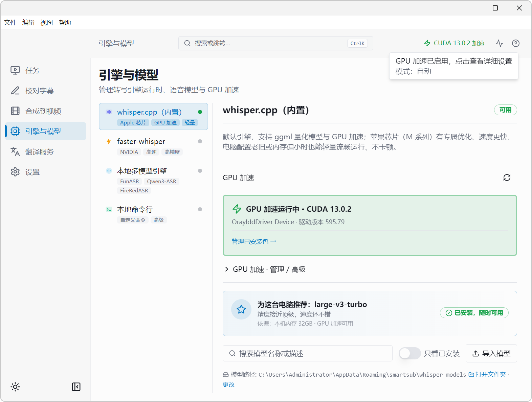This screenshot has height=402, width=532.
Task: Maximize the application window
Action: tap(495, 8)
